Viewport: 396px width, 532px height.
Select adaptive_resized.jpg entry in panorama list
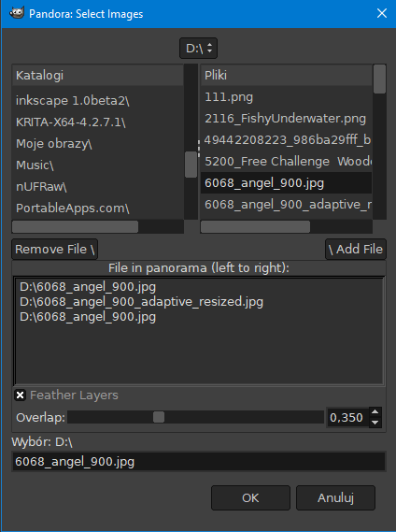[141, 302]
